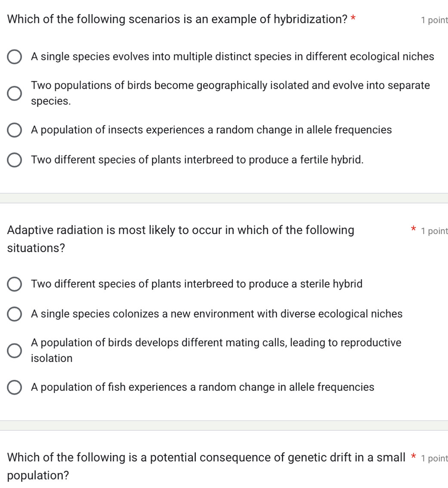Choose the geographically isolated birds option
This screenshot has width=448, height=488.
point(14,93)
